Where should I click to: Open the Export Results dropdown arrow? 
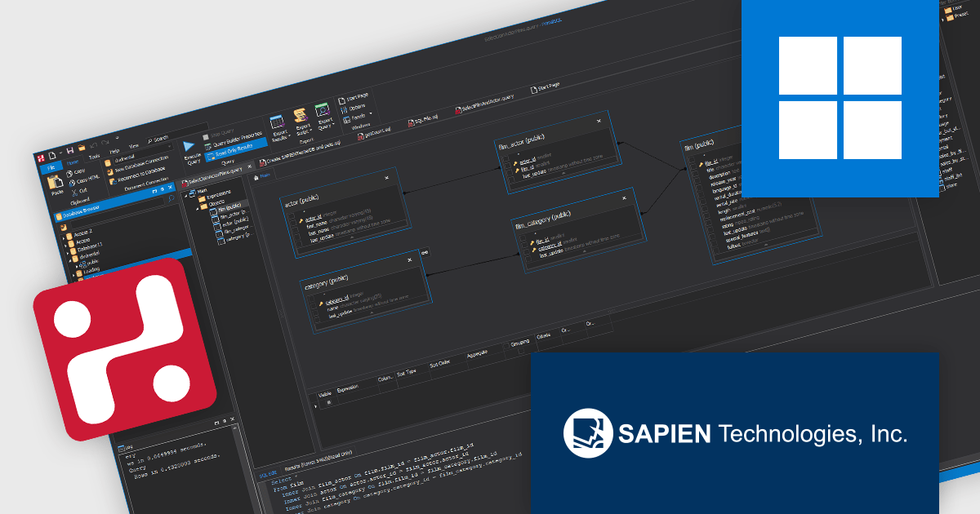289,135
